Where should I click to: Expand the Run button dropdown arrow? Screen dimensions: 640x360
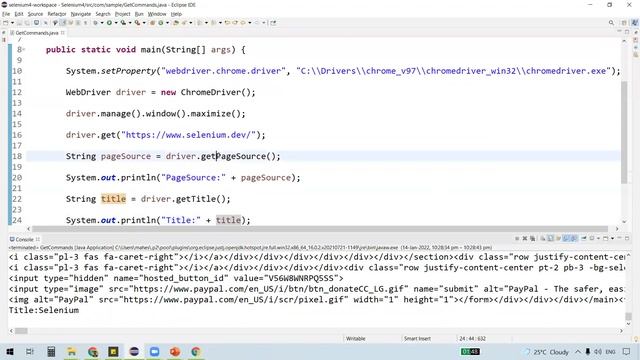tap(116, 23)
